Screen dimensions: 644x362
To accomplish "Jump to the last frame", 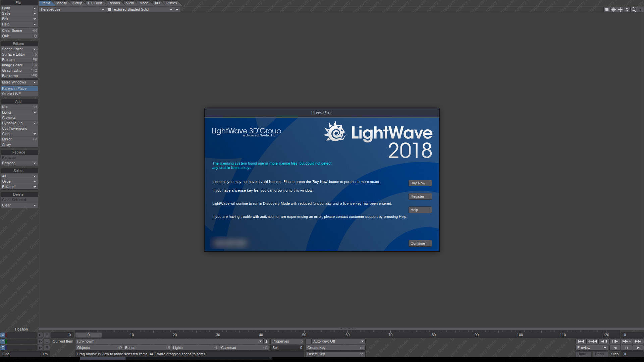I will (638, 341).
